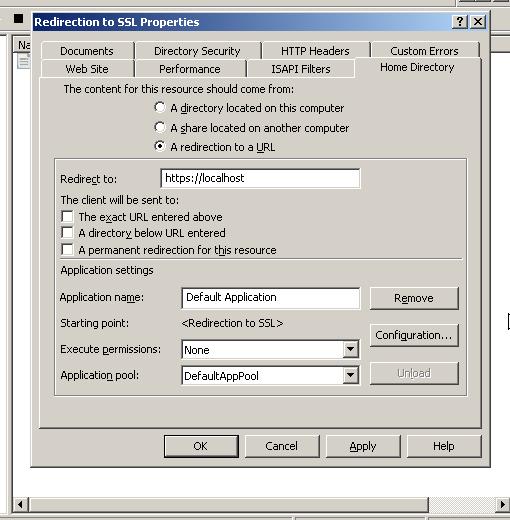Click the Apply button
This screenshot has width=510, height=520.
[x=363, y=446]
